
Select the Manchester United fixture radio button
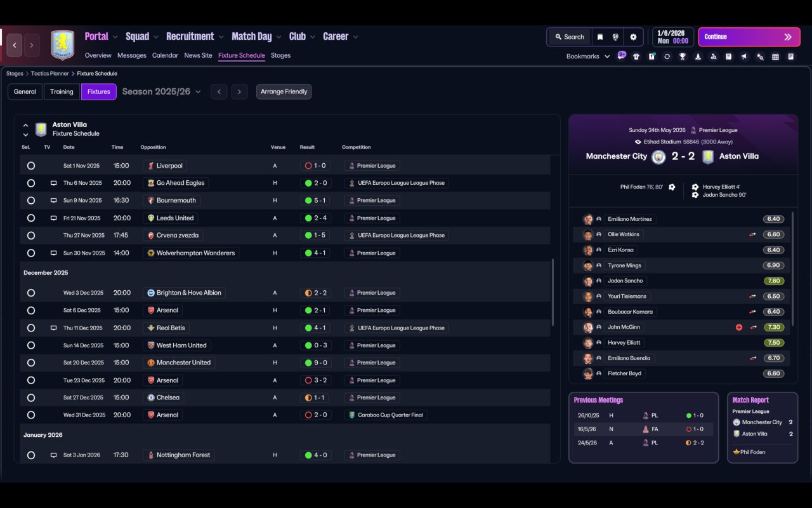pos(31,363)
